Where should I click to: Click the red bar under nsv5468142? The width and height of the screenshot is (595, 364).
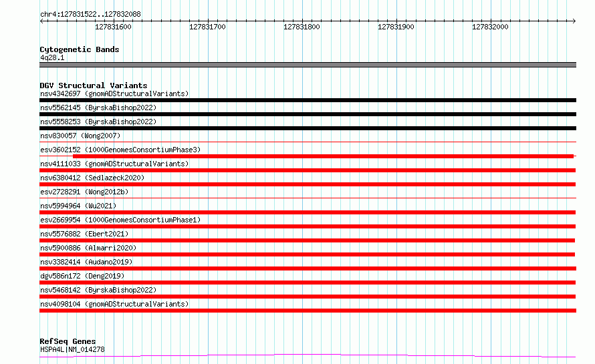pos(308,297)
